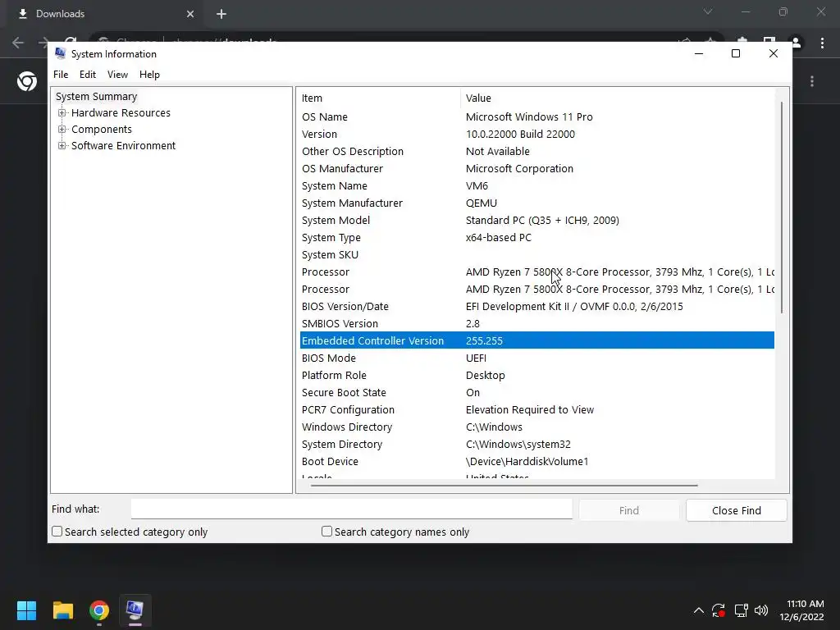Open the update-pending tray icon
The width and height of the screenshot is (840, 630).
719,610
